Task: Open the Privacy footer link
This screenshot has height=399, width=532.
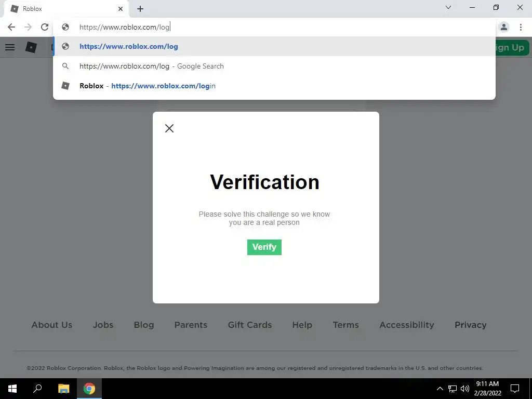Action: 471,325
